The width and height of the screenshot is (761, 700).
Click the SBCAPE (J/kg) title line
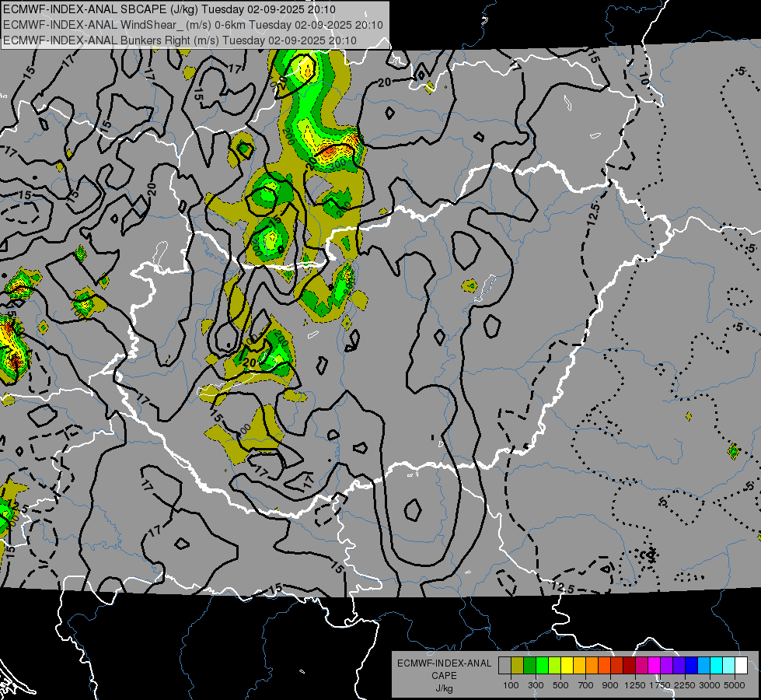169,9
